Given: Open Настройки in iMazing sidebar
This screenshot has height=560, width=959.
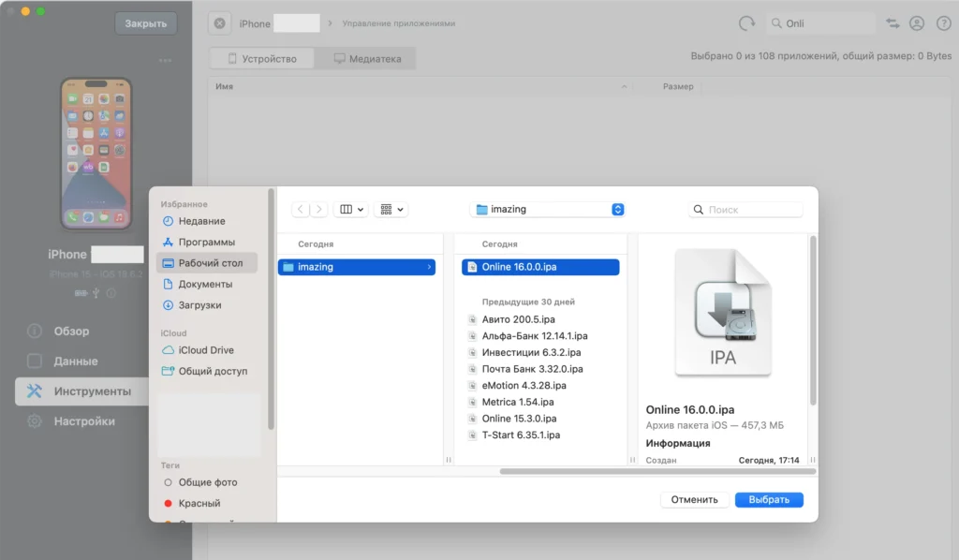Looking at the screenshot, I should pos(82,421).
